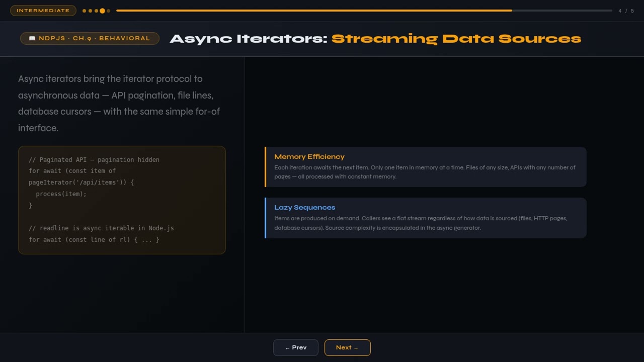The width and height of the screenshot is (644, 362).
Task: Click the highlighted fourth slide dot
Action: pos(102,11)
